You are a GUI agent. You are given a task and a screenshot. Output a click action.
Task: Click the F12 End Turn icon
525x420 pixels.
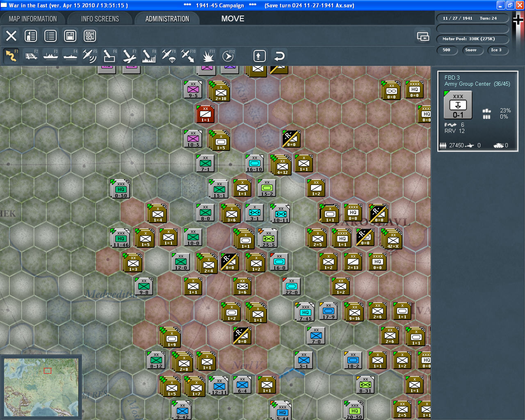pyautogui.click(x=228, y=56)
